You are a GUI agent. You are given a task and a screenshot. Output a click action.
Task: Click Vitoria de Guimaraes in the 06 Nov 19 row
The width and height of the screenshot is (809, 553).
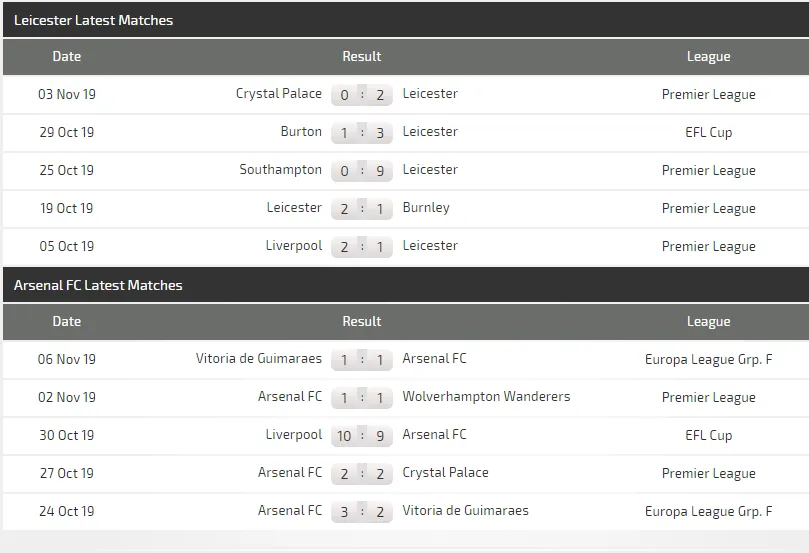pyautogui.click(x=259, y=359)
